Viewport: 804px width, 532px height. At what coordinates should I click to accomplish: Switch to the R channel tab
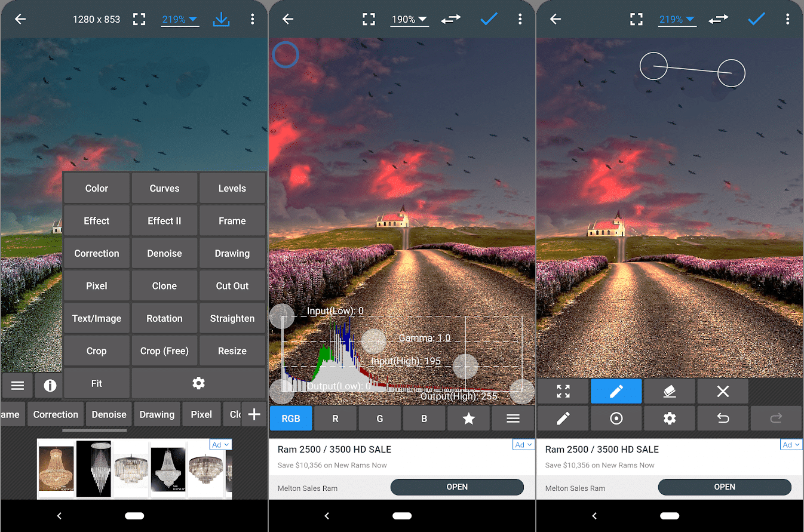tap(335, 419)
